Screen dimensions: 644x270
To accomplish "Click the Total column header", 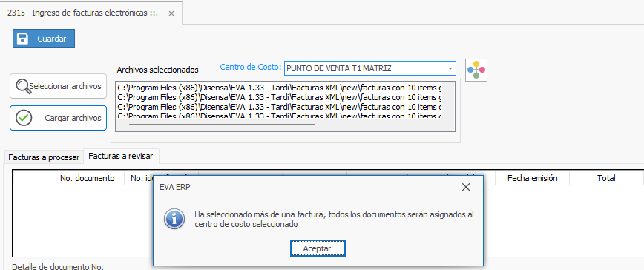I will 606,178.
